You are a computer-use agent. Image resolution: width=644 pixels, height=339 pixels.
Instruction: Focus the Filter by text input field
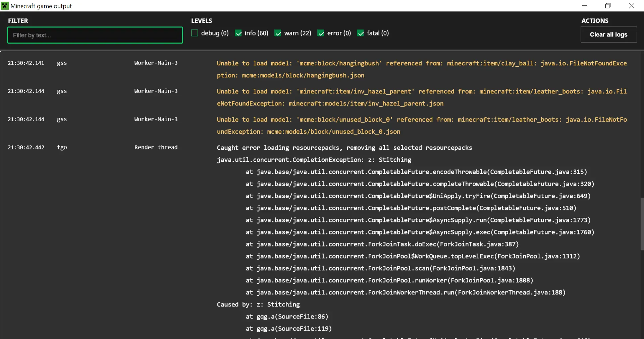[x=95, y=35]
